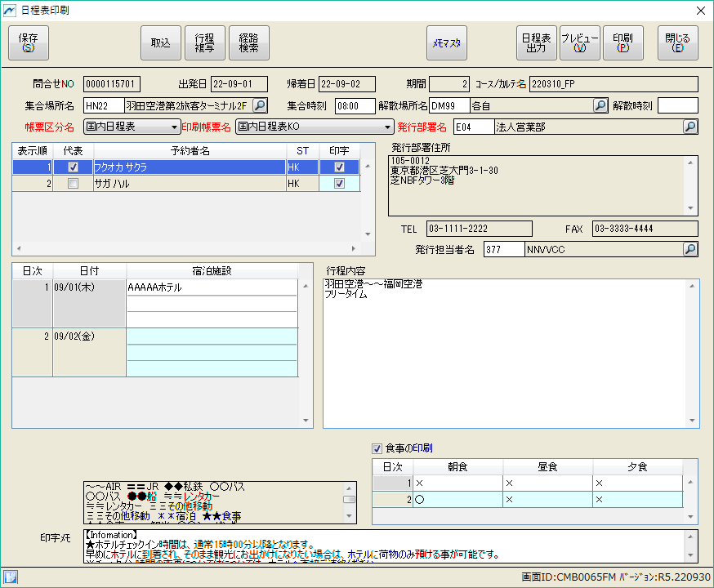Click scroll down arrow of meal table
Image resolution: width=714 pixels, height=588 pixels.
coord(690,517)
